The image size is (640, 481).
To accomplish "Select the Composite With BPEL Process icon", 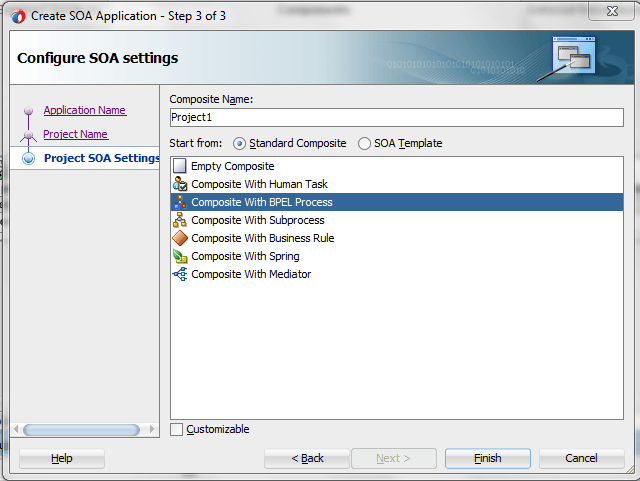I will 180,202.
